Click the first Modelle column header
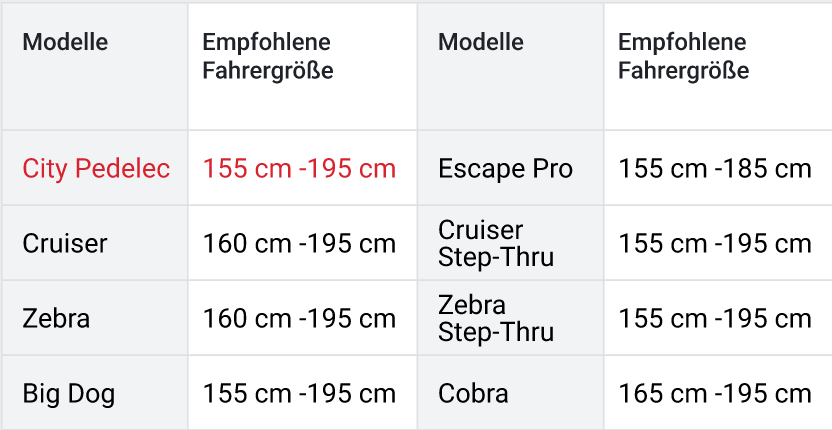Screen dimensions: 832x430 pyautogui.click(x=65, y=42)
